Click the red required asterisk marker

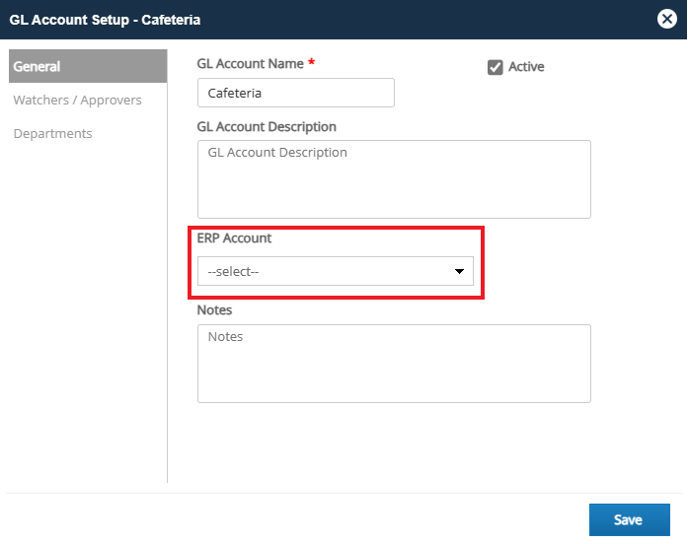click(x=311, y=62)
